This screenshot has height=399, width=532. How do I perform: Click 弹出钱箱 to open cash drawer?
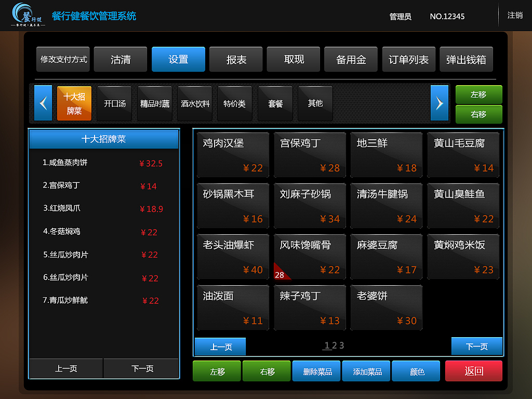point(466,59)
